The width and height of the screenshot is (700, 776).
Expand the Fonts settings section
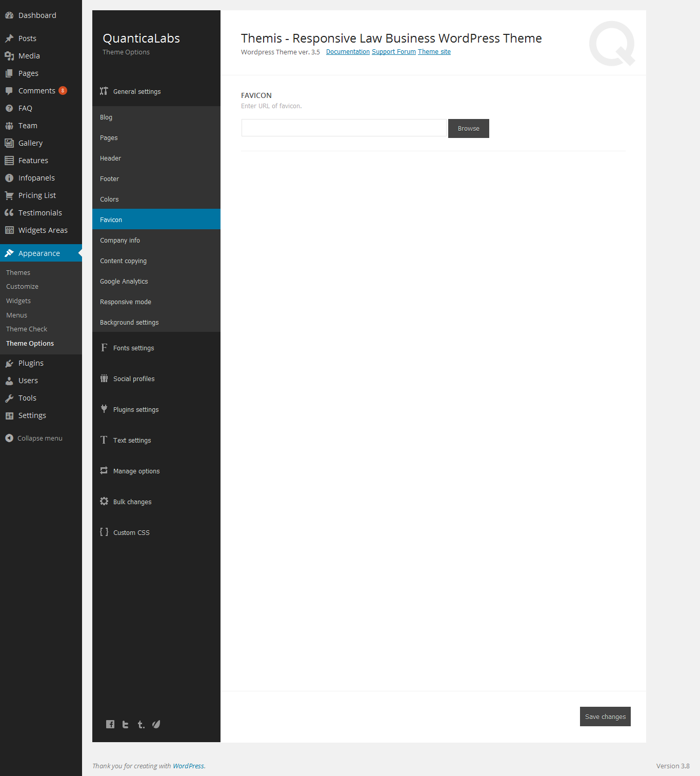point(156,348)
